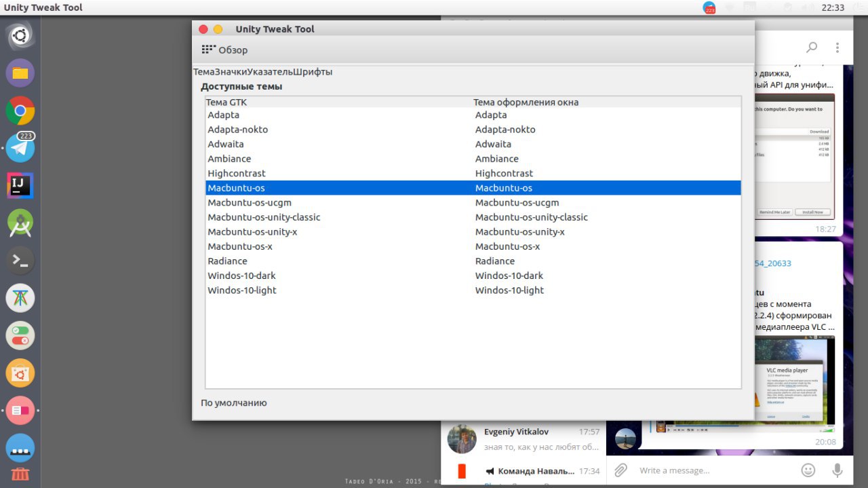Click the По умолчанию button
The height and width of the screenshot is (488, 868).
click(x=234, y=402)
